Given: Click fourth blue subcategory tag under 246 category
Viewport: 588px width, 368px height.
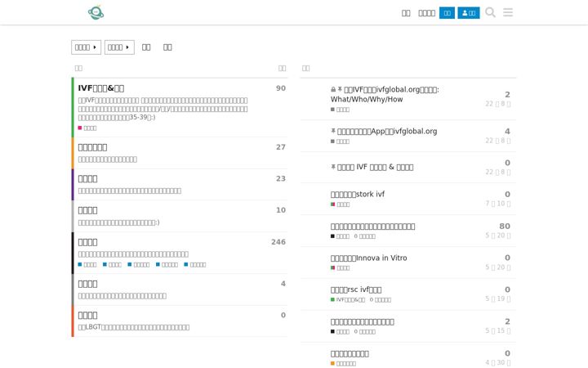Looking at the screenshot, I should pyautogui.click(x=167, y=265).
